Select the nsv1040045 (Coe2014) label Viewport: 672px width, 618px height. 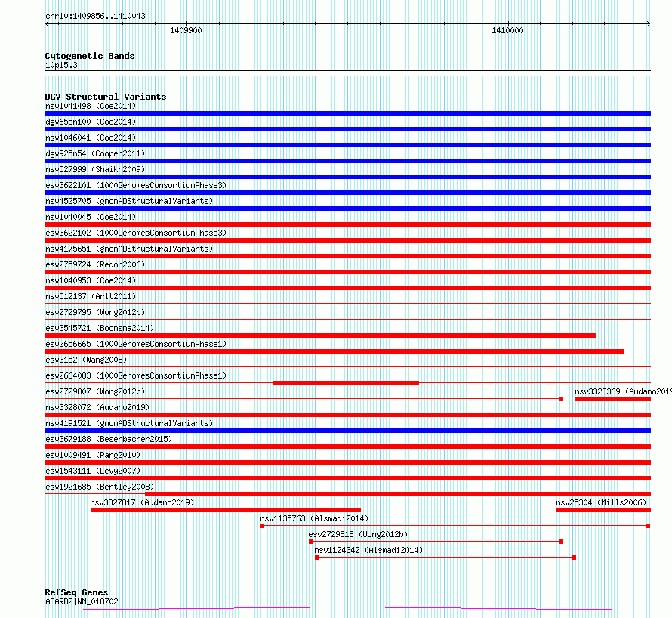pyautogui.click(x=91, y=217)
